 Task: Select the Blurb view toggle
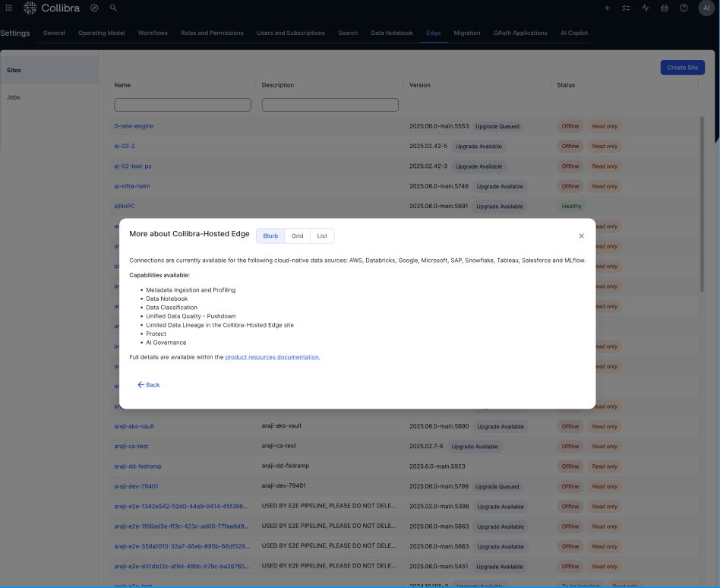point(270,236)
